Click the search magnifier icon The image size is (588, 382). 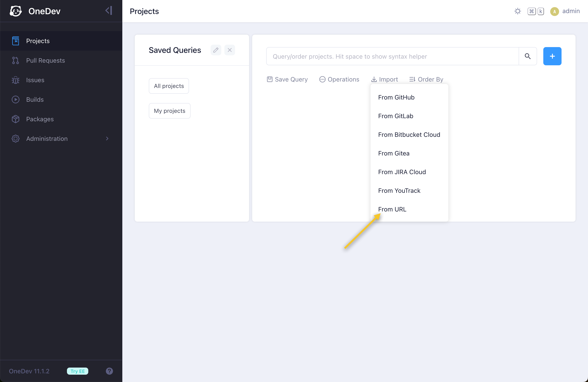(x=528, y=56)
